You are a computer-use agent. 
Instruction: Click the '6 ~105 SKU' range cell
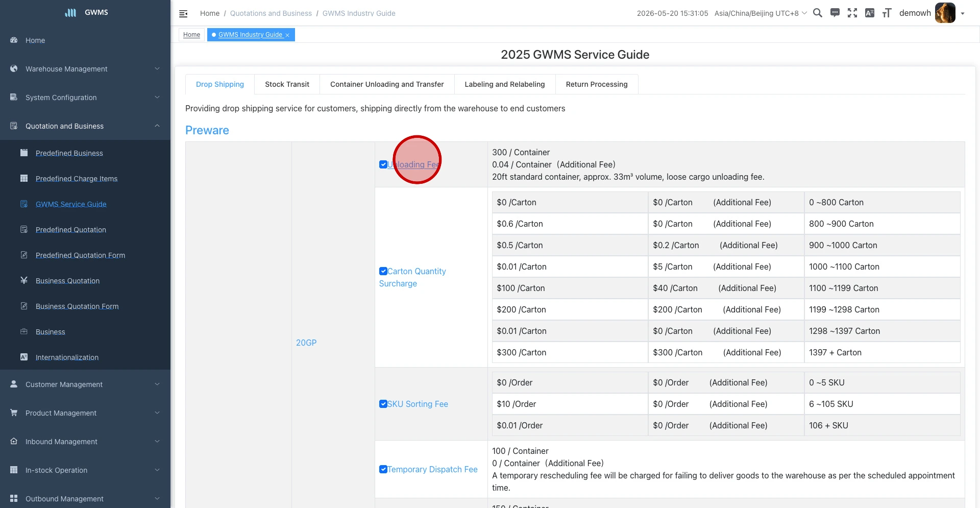[x=882, y=404]
